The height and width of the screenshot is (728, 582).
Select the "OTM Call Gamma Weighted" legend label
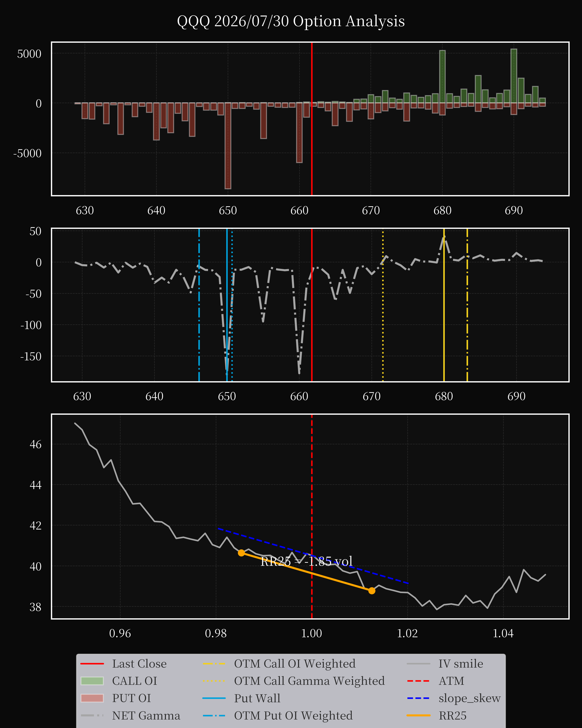[309, 681]
